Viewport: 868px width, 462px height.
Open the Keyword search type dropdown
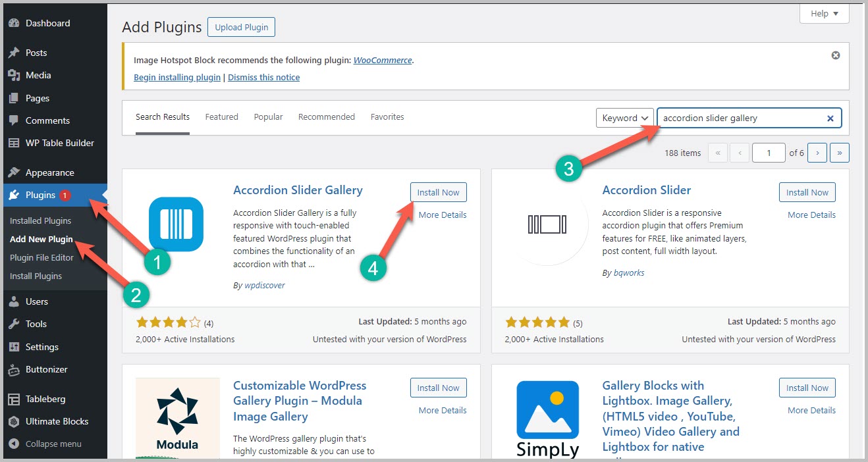click(x=625, y=118)
